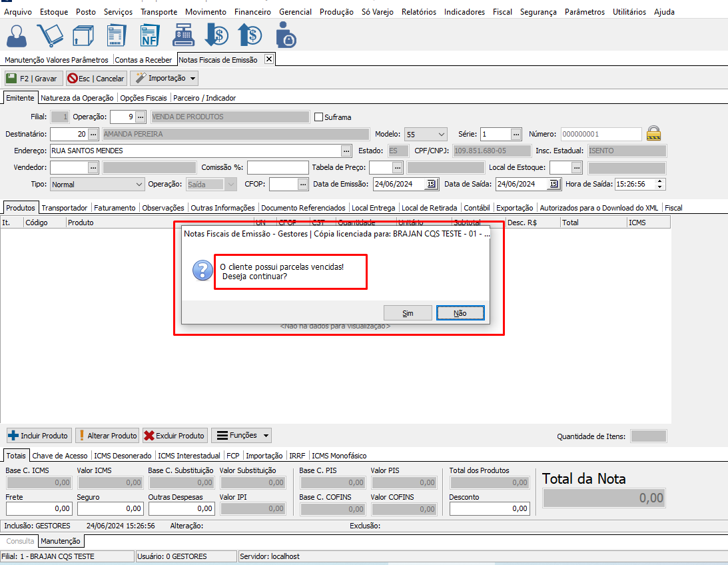Enable the Suframa checkbox
This screenshot has height=565, width=728.
pyautogui.click(x=318, y=117)
